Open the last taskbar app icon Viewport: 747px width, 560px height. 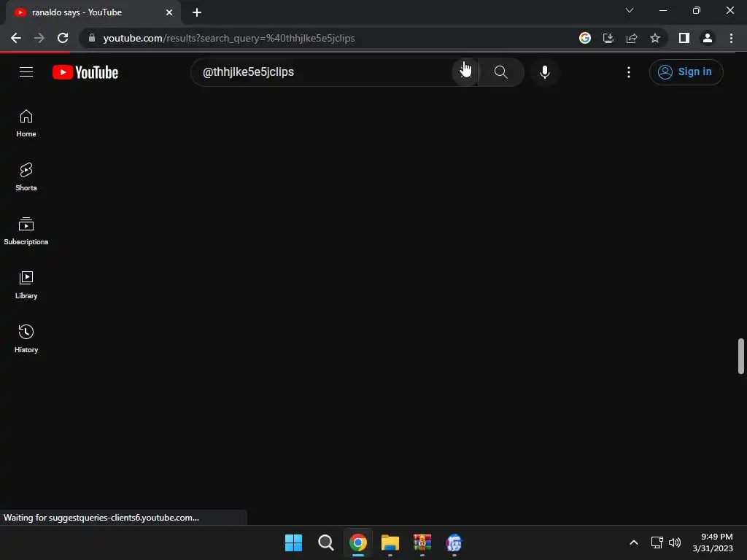click(x=454, y=542)
